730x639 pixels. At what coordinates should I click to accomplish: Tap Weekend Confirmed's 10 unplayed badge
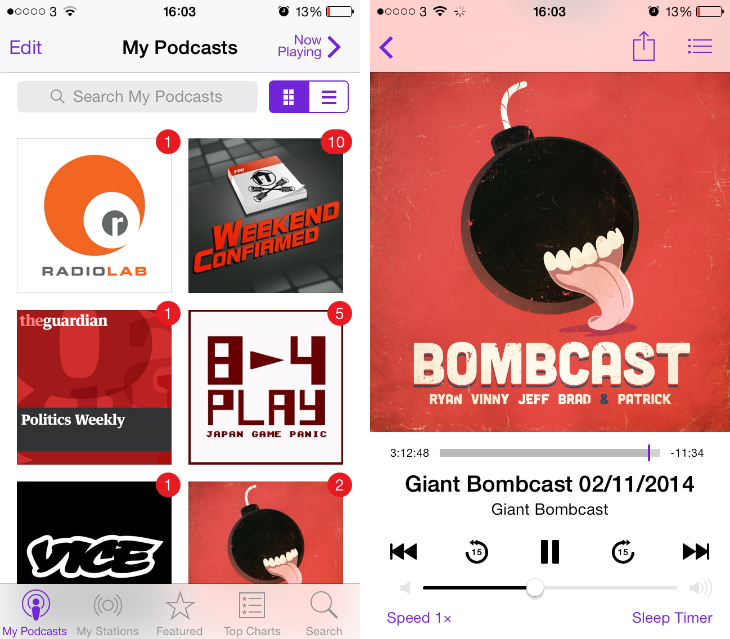click(336, 141)
